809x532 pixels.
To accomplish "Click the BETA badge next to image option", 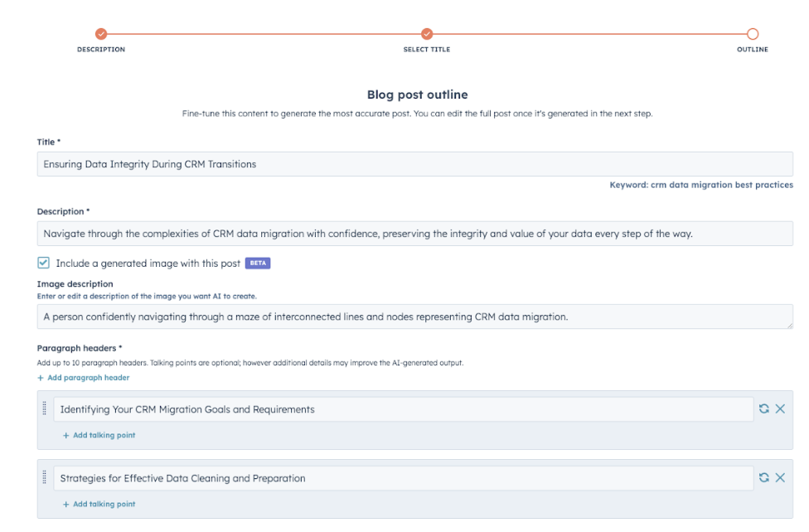I will (258, 264).
